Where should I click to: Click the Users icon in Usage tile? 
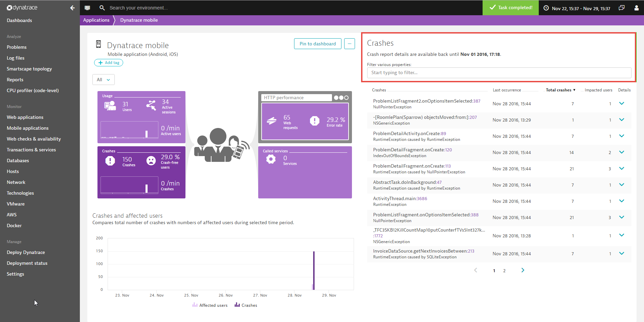click(x=110, y=106)
